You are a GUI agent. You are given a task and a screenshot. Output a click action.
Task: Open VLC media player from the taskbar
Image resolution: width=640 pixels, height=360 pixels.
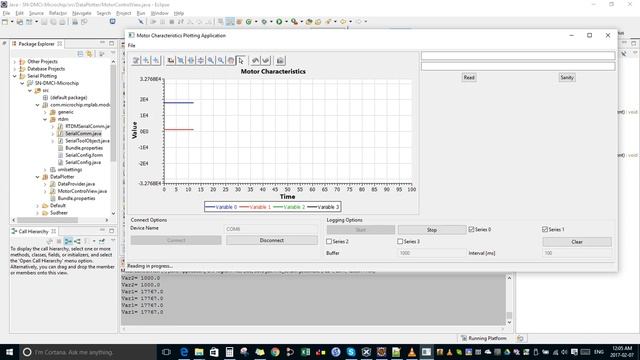411,352
